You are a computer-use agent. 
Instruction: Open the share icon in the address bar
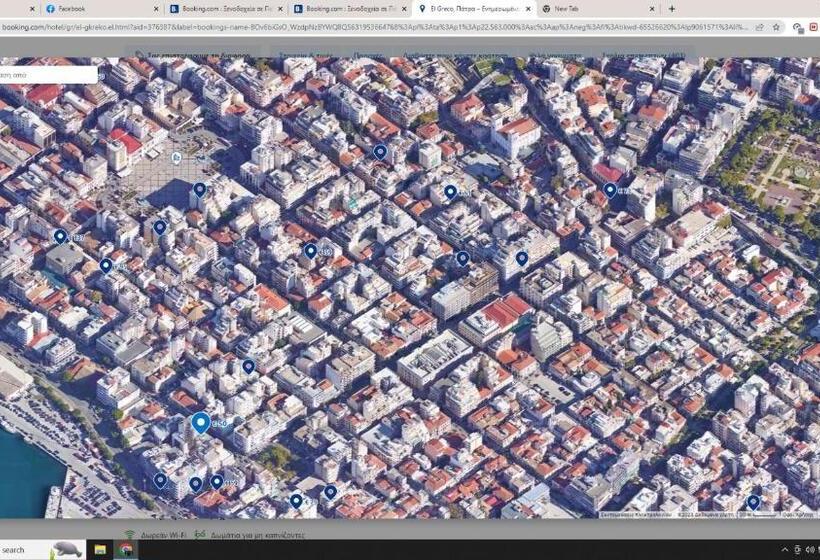click(760, 27)
